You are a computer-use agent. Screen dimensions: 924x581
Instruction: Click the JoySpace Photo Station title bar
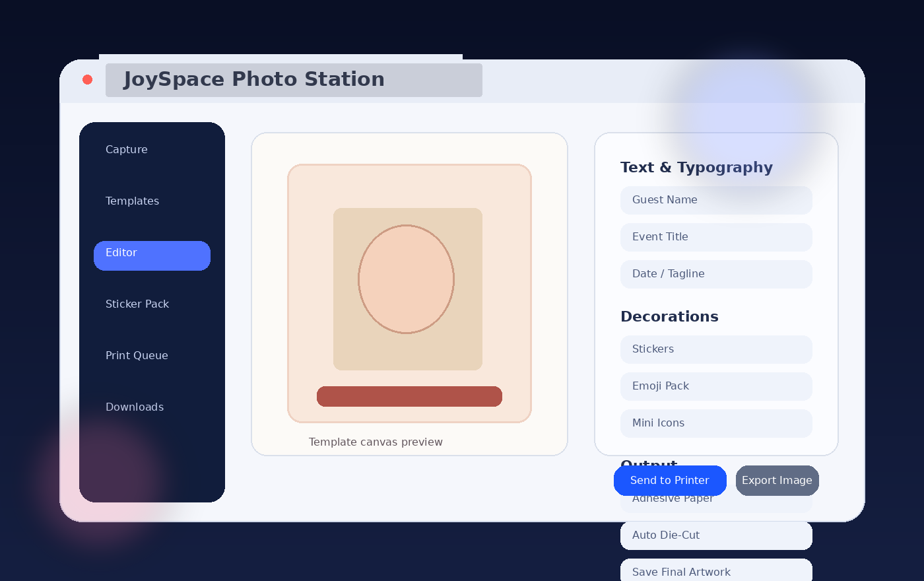[x=294, y=80]
